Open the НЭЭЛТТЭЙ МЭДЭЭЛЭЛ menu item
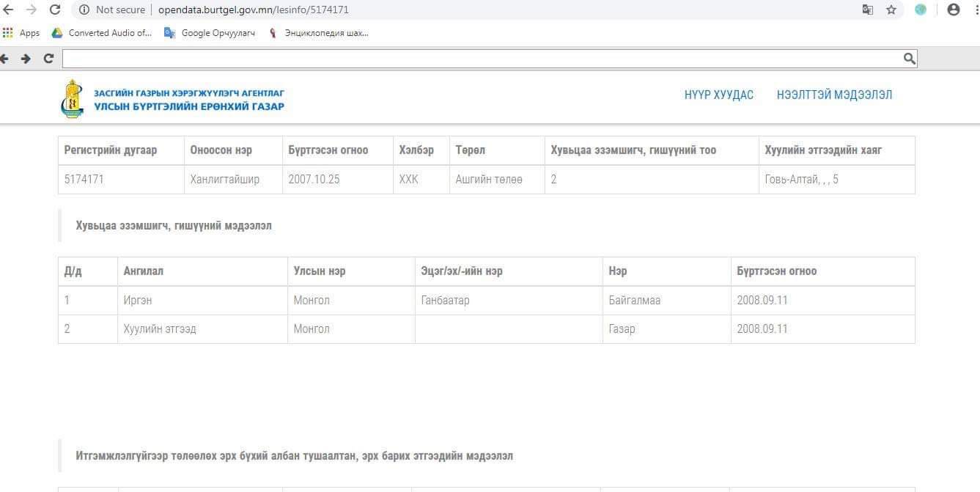This screenshot has width=980, height=492. pyautogui.click(x=834, y=95)
